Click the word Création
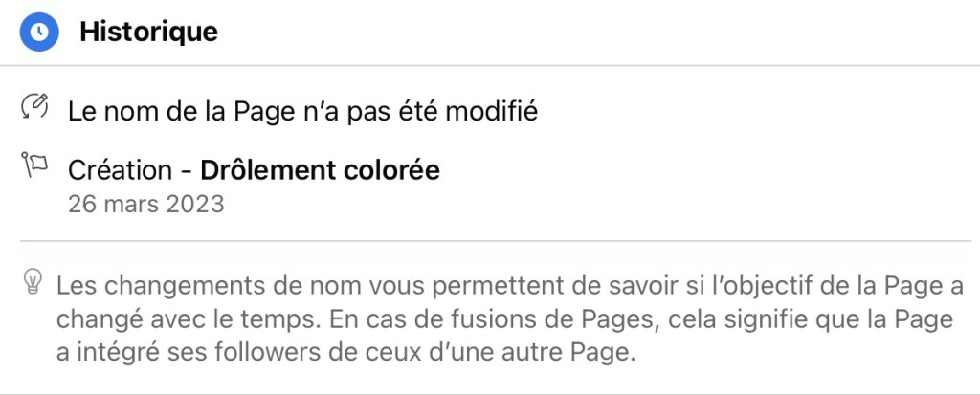Viewport: 980px width, 395px height. (x=119, y=171)
